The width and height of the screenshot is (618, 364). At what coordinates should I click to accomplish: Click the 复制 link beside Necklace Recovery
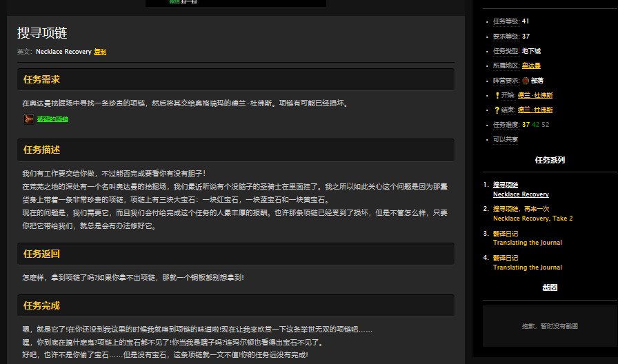100,52
